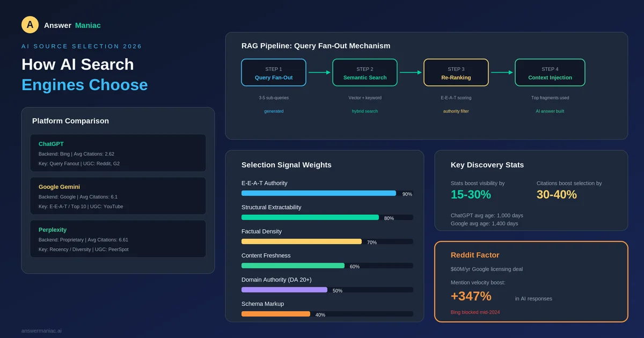Click the 'Structural Extractability' label
The image size is (644, 338).
(x=272, y=207)
